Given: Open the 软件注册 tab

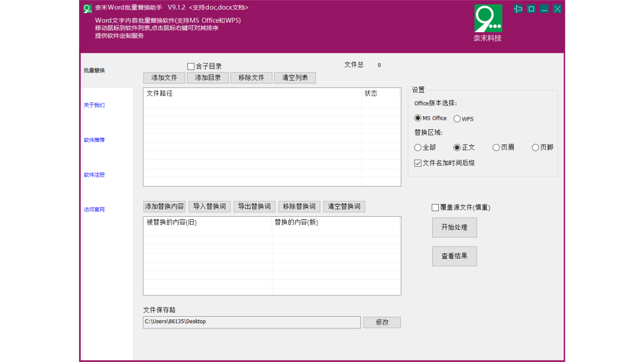Looking at the screenshot, I should tap(106, 174).
